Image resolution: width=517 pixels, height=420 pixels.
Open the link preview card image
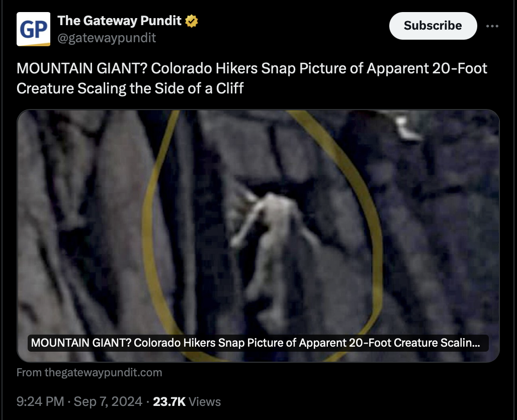(258, 236)
